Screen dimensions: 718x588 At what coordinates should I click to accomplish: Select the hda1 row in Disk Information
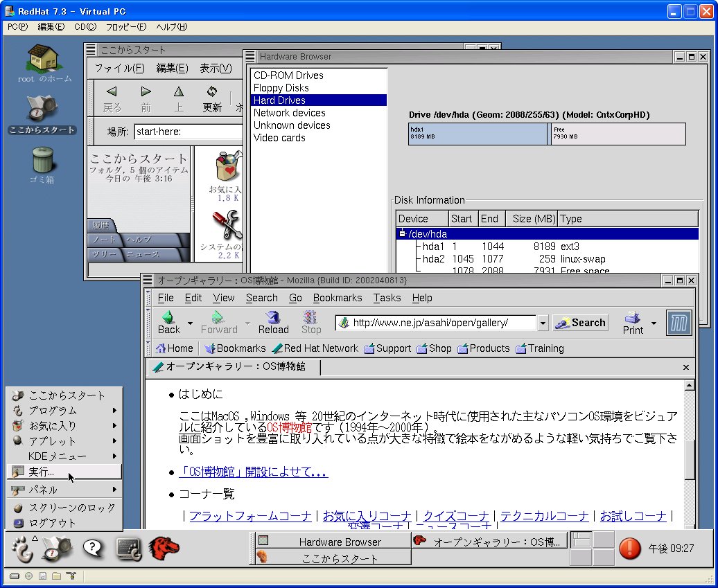548,246
